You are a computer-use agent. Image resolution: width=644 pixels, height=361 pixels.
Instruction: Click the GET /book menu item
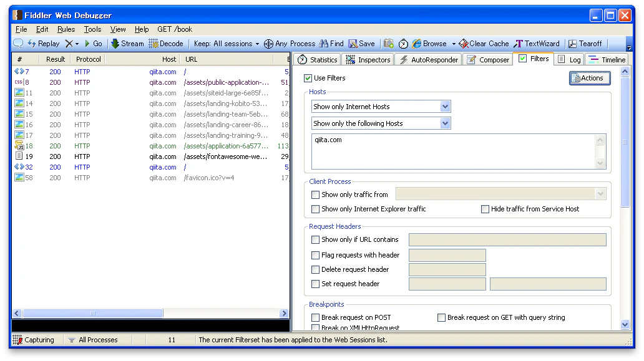[x=175, y=29]
